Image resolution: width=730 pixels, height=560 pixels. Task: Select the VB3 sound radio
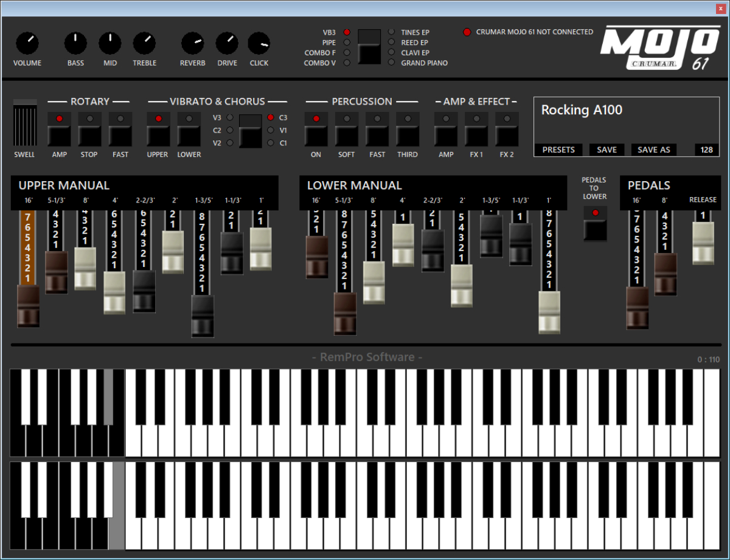click(347, 32)
